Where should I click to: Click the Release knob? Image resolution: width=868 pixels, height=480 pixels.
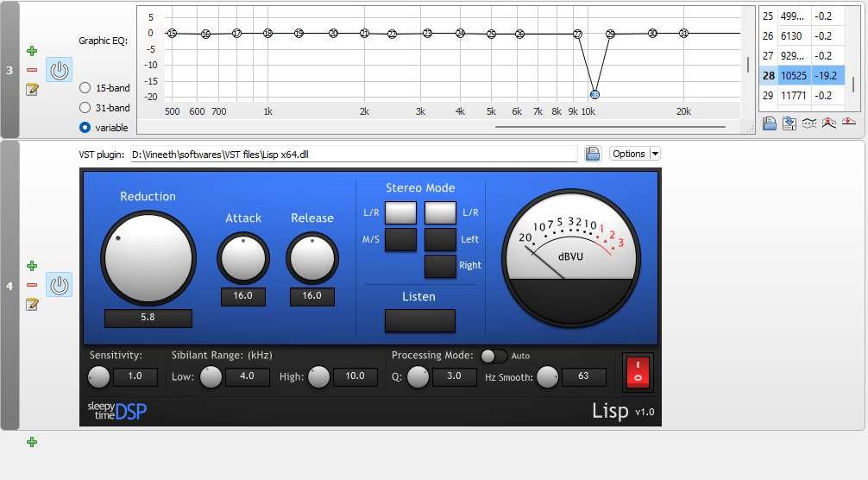[x=312, y=258]
